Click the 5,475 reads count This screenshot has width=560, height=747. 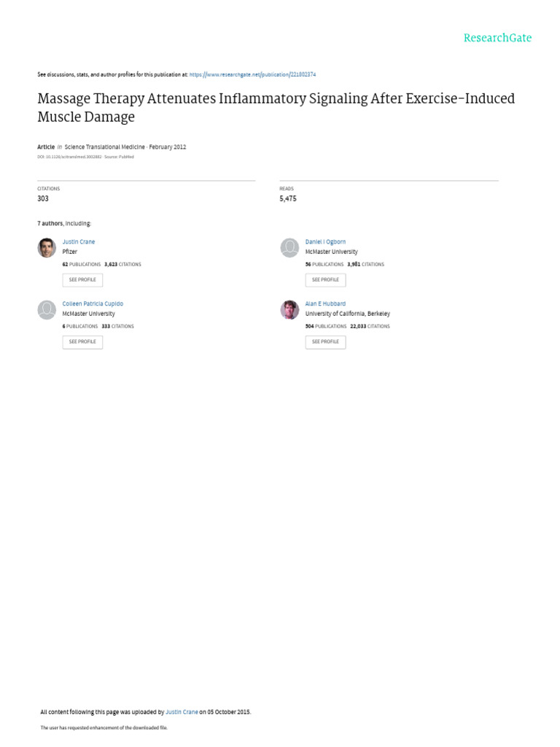(287, 198)
